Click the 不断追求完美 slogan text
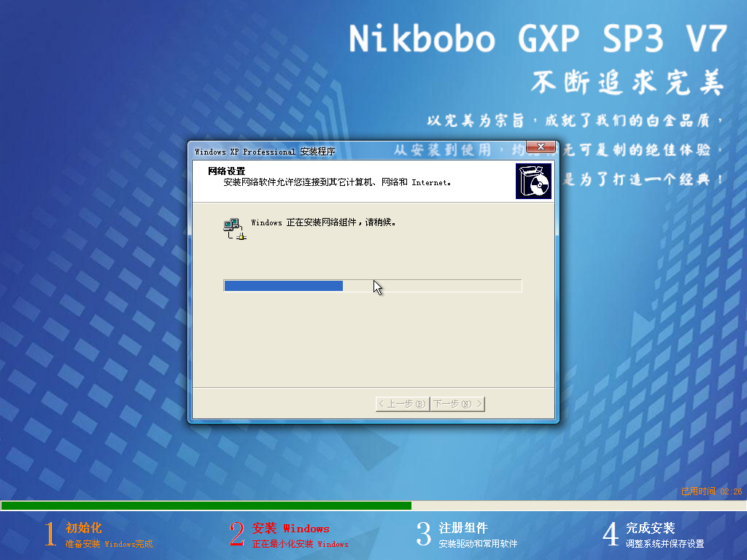The image size is (747, 560). (x=628, y=82)
